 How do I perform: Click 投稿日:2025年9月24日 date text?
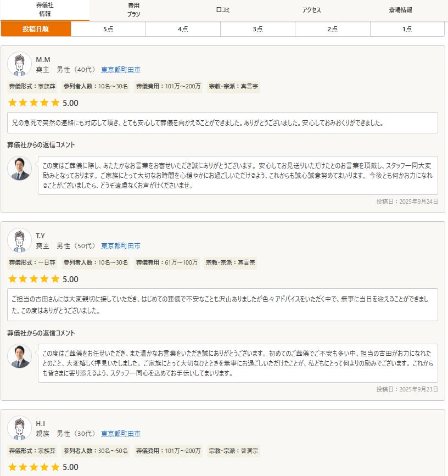click(x=407, y=201)
